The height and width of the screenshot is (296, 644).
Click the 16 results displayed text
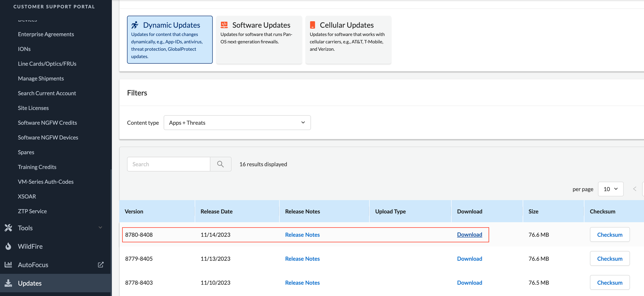(x=263, y=164)
